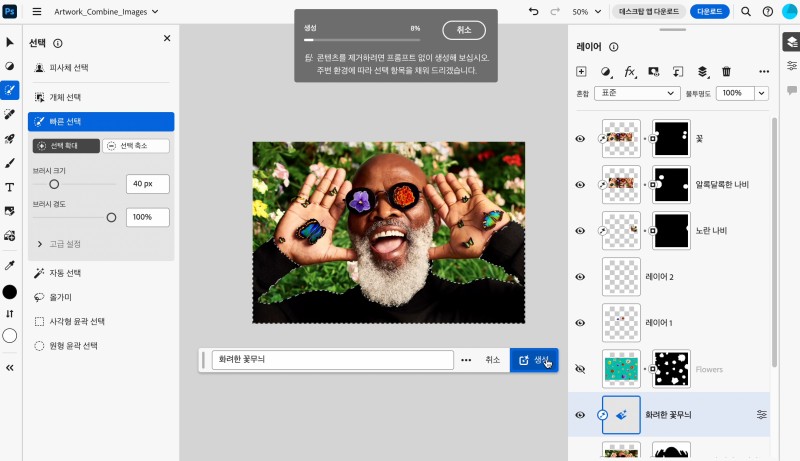
Task: Click the group layers stack icon
Action: pos(703,71)
